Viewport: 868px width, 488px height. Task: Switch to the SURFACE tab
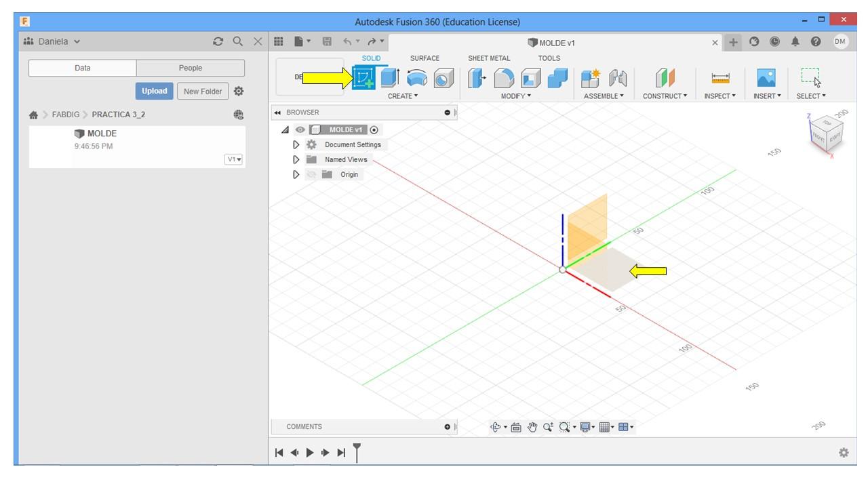425,58
